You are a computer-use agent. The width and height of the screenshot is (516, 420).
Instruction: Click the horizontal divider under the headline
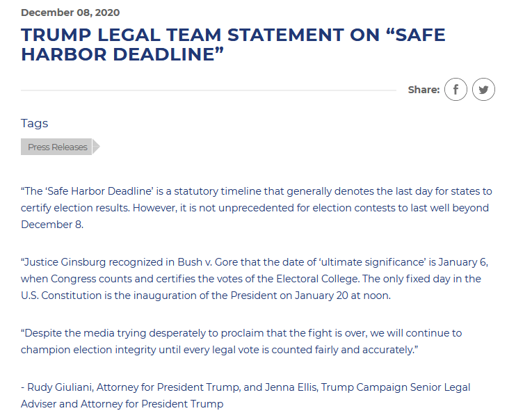click(209, 90)
